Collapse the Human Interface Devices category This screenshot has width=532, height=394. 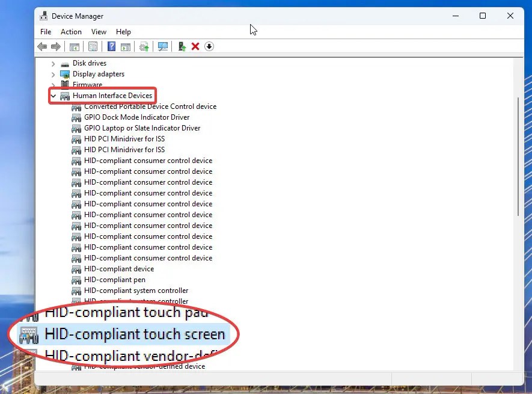point(54,96)
